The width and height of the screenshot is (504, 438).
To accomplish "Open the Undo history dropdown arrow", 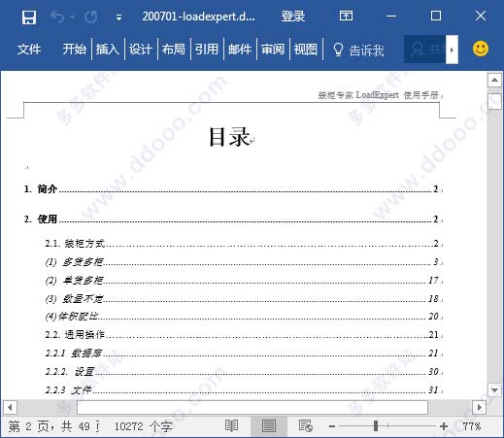I will click(x=73, y=17).
